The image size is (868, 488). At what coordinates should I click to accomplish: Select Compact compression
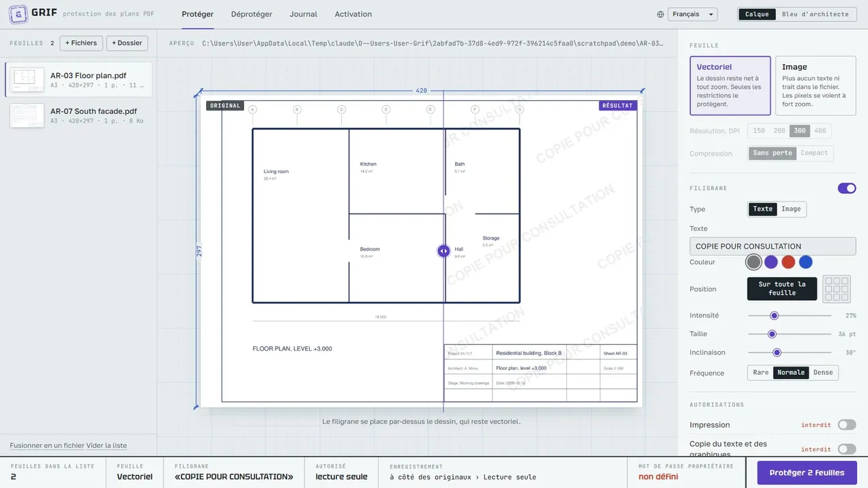click(814, 153)
